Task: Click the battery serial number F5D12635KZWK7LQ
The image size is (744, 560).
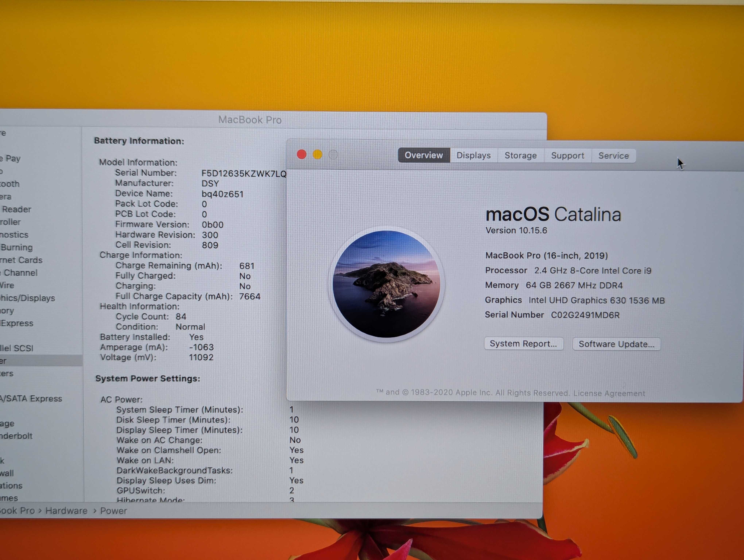Action: (x=244, y=173)
